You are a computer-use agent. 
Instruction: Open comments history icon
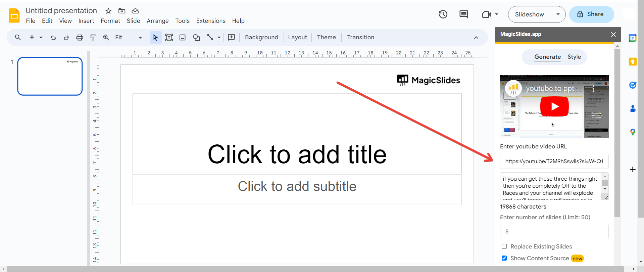point(464,14)
